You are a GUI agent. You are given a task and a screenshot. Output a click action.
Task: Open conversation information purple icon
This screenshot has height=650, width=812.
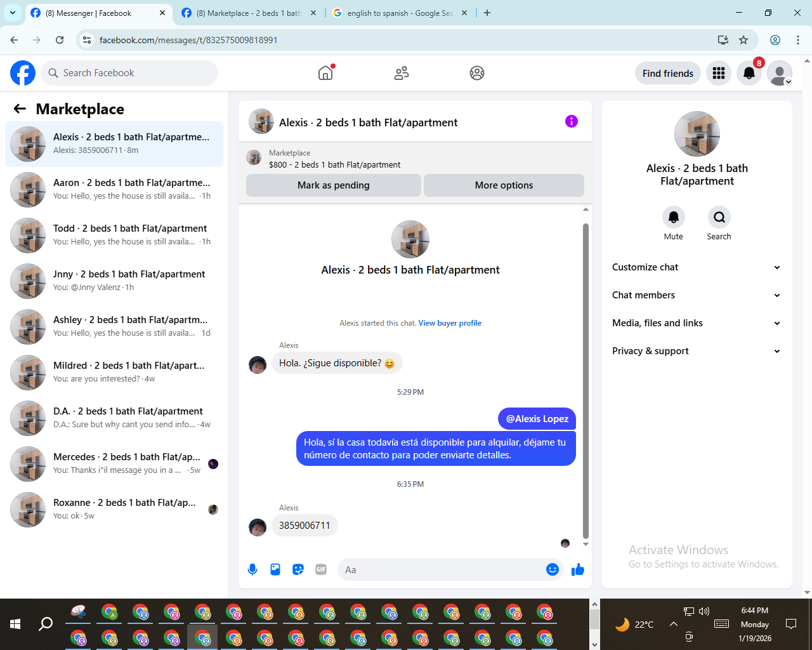pyautogui.click(x=572, y=121)
